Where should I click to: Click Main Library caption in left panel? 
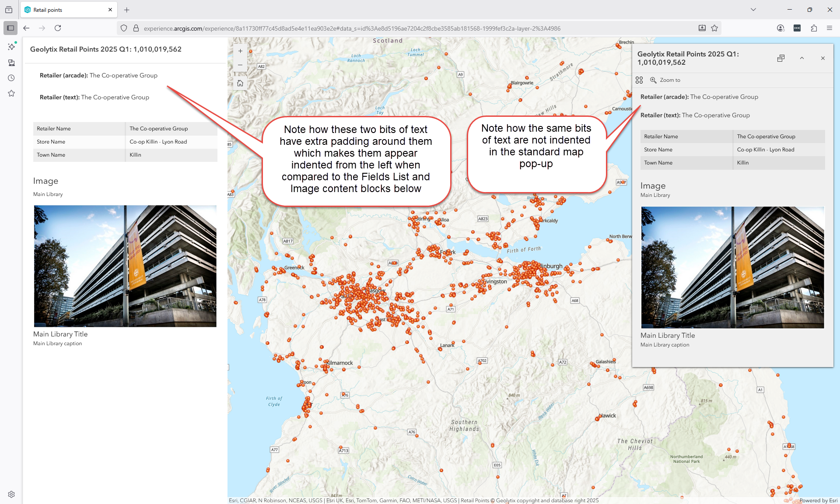[58, 343]
